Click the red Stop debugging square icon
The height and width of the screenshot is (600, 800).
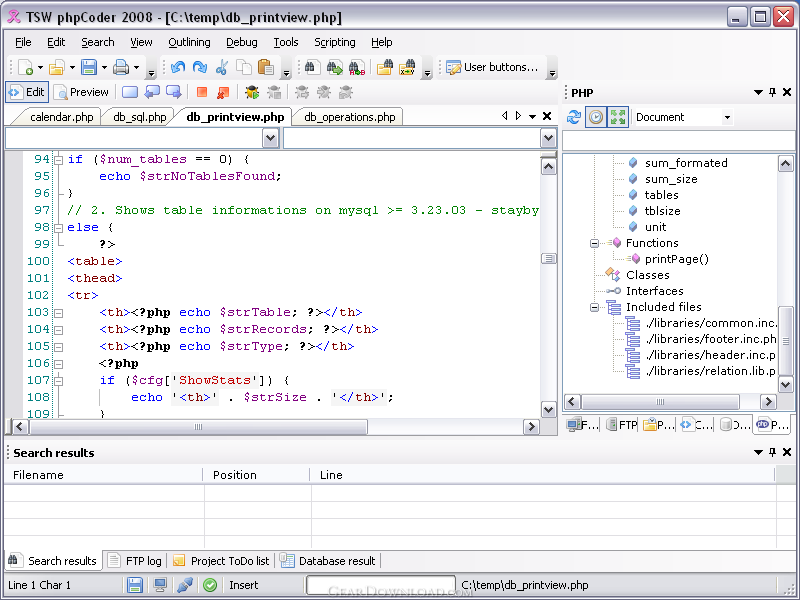coord(202,92)
